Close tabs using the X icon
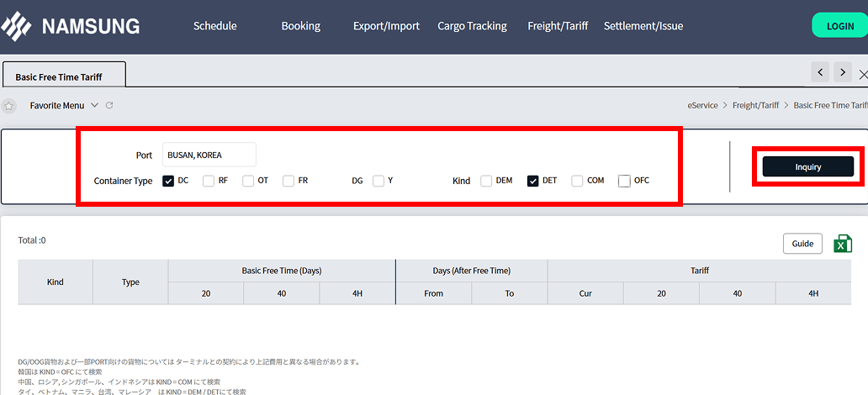 click(863, 74)
